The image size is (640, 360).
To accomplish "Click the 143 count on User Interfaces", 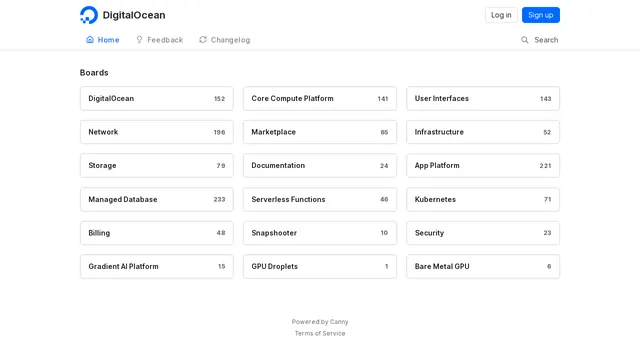I will tap(545, 99).
